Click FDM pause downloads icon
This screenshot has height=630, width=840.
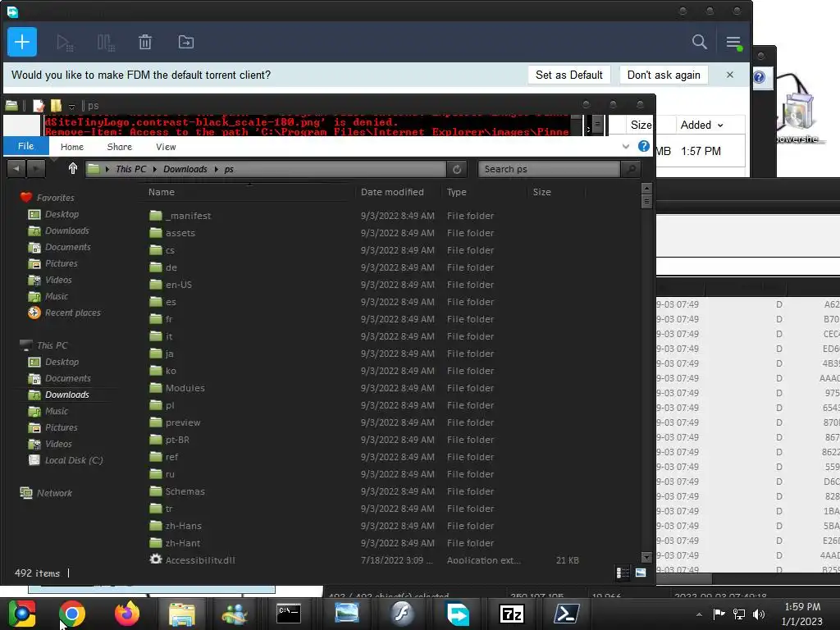[x=106, y=43]
